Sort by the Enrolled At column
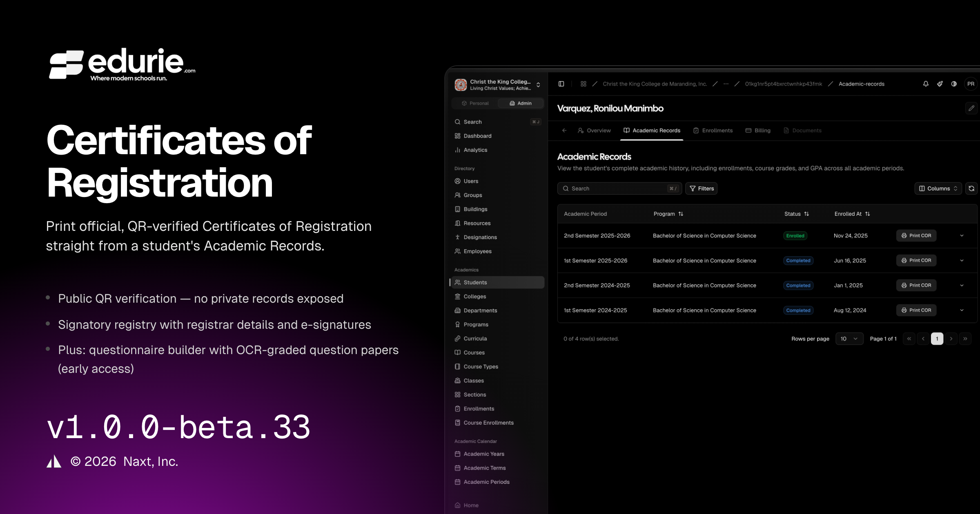Screen dimensions: 980x514 (852, 214)
